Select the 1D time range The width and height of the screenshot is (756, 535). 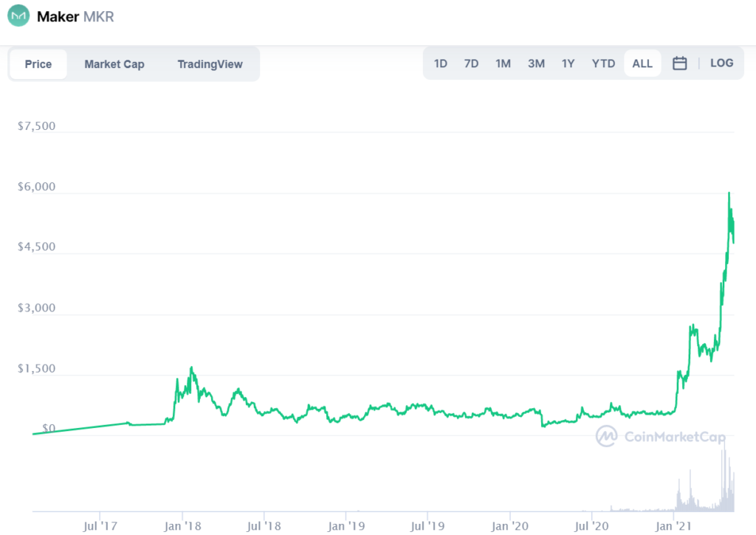click(440, 63)
